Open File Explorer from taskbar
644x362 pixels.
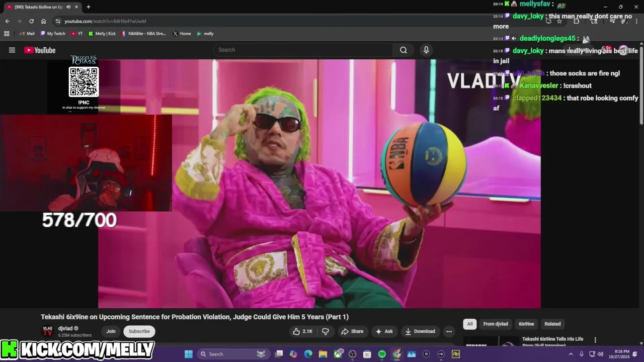[323, 354]
